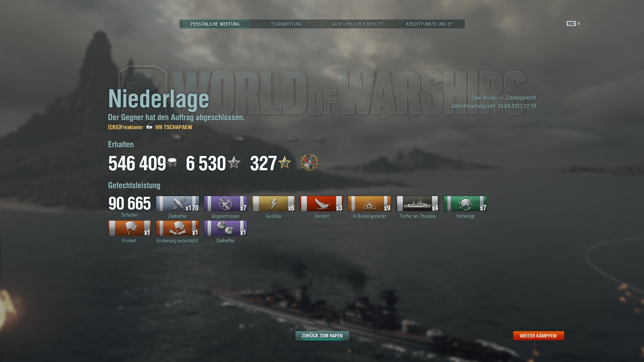
Task: Open the Ausführlicher Bericht tab
Action: (358, 24)
